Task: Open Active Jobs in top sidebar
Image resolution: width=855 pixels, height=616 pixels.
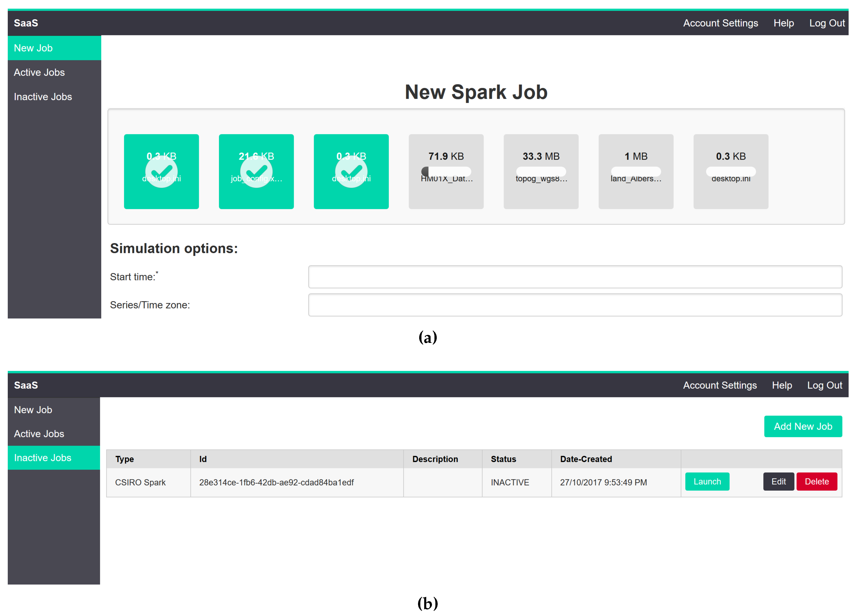Action: tap(39, 72)
